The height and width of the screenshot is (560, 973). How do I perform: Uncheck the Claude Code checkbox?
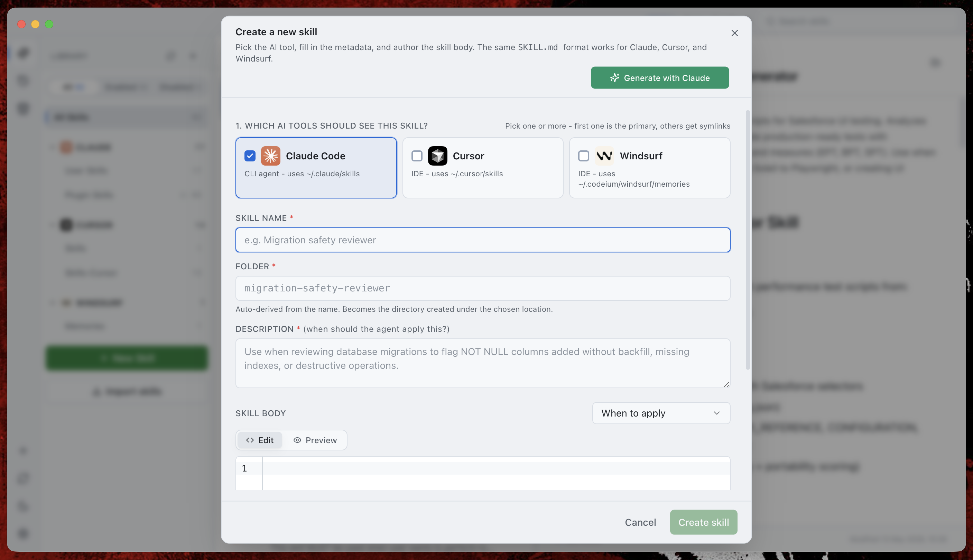coord(250,156)
